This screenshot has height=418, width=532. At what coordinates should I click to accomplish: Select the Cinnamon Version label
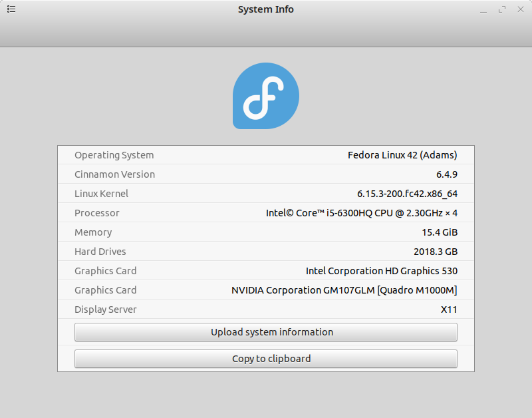[x=114, y=174]
